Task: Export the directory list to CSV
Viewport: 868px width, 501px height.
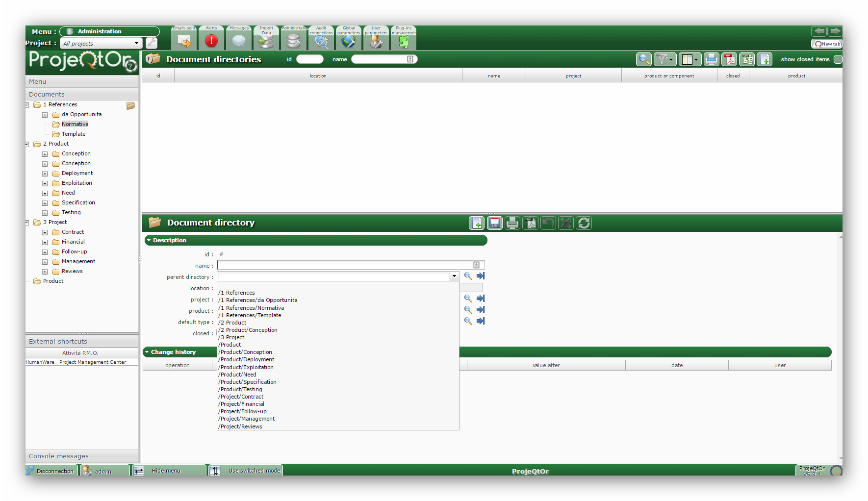Action: click(x=747, y=60)
